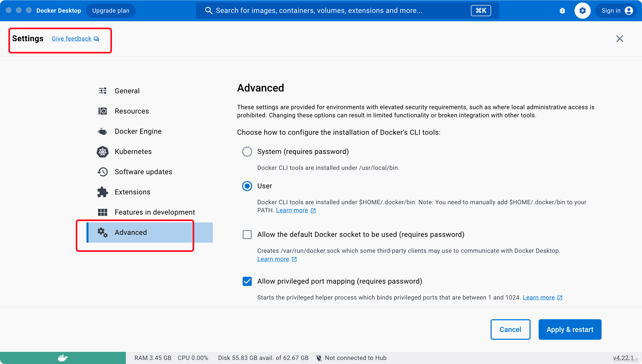Open the Give feedback link
Screen dimensions: 642x364
[72, 38]
